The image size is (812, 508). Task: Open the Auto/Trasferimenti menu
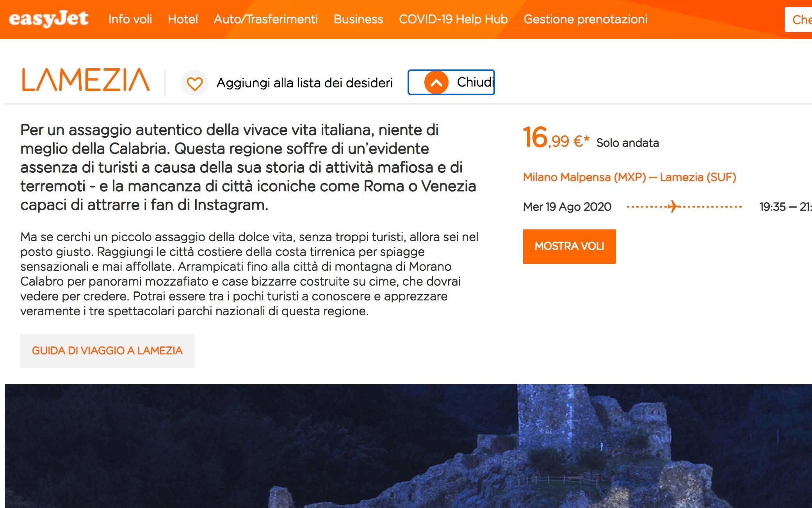(x=265, y=20)
